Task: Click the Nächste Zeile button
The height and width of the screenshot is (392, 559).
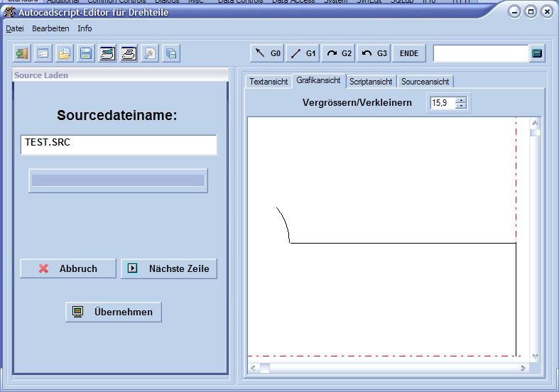Action: pos(169,268)
